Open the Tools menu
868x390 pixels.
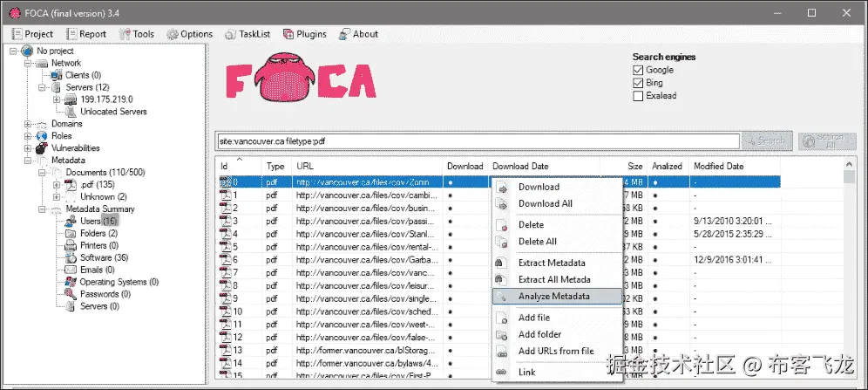coord(136,34)
